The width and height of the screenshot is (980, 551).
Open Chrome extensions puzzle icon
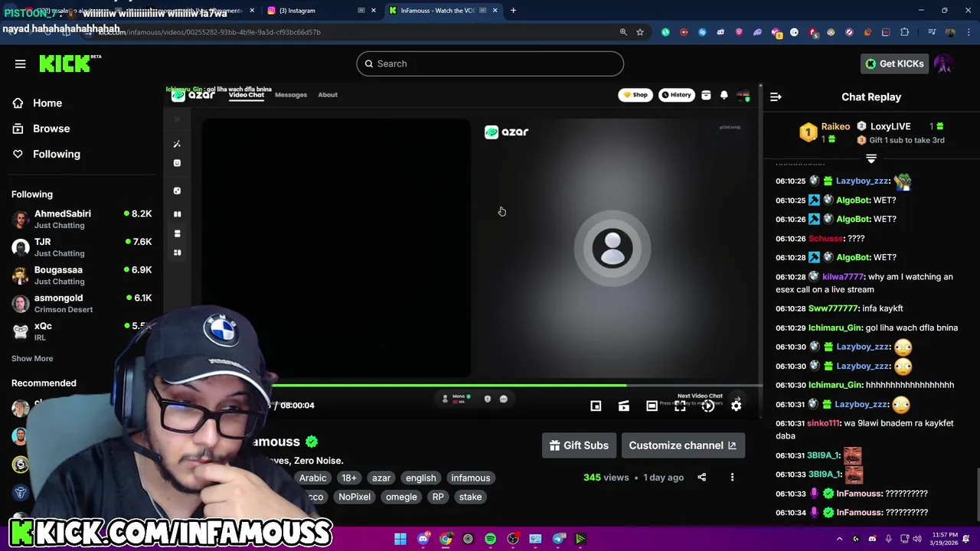click(905, 32)
